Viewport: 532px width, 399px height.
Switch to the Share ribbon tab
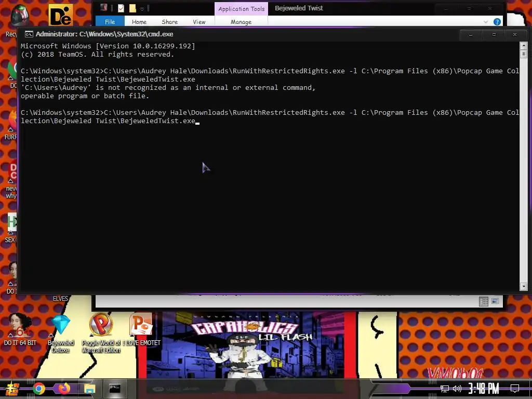tap(170, 22)
